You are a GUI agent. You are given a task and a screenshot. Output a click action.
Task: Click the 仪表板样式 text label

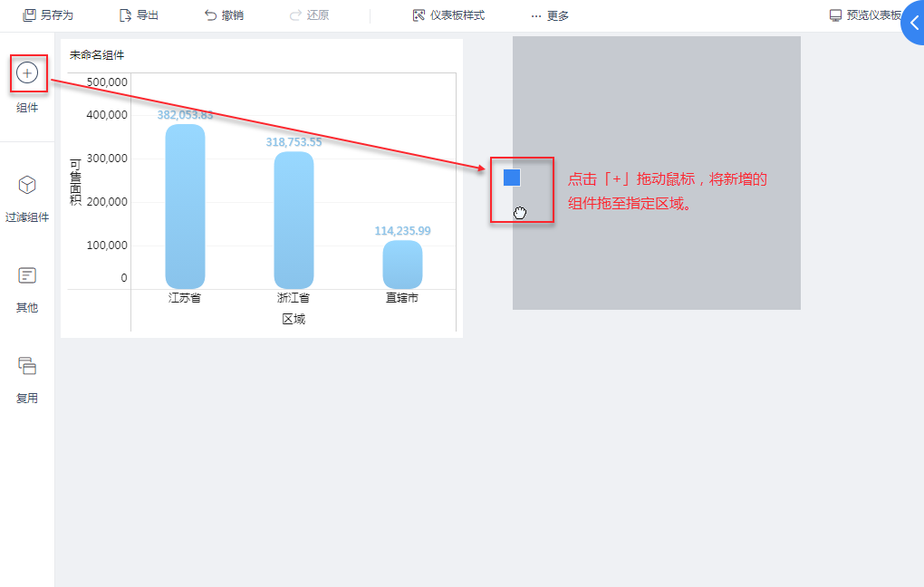[x=457, y=15]
